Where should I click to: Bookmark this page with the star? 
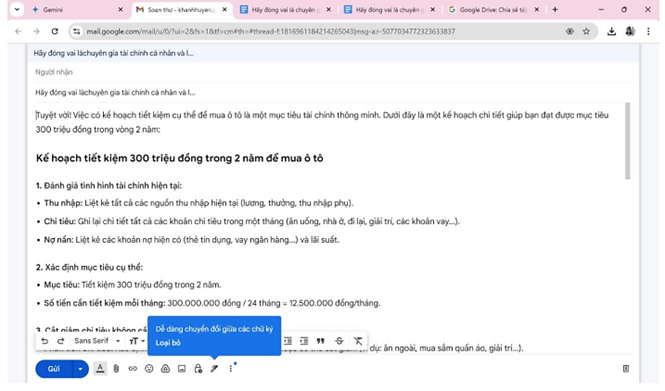[x=586, y=31]
